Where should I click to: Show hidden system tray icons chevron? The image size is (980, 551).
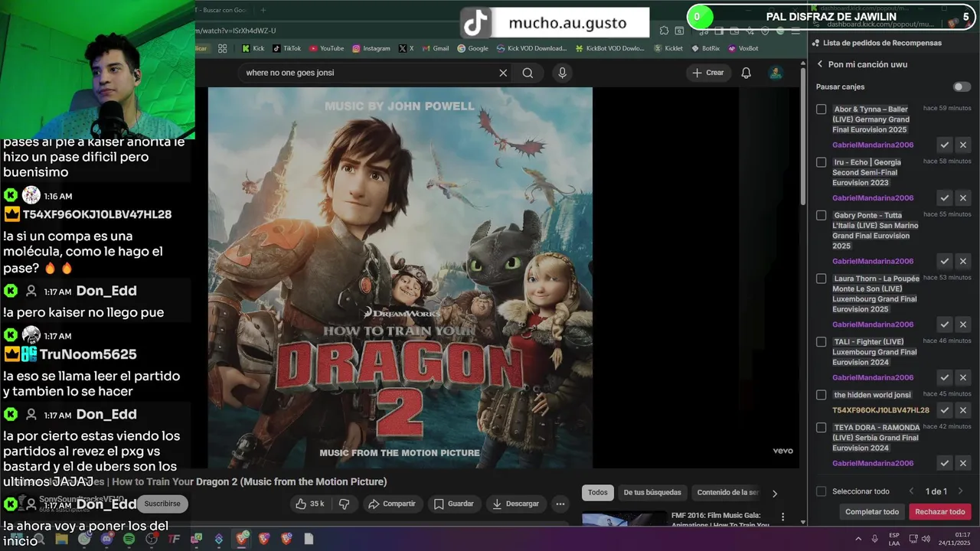857,539
